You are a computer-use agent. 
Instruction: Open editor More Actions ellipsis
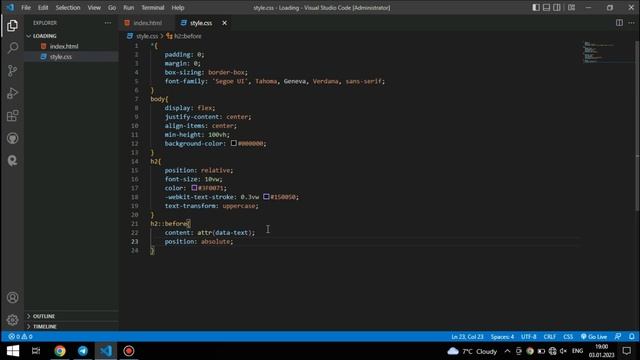[x=631, y=23]
